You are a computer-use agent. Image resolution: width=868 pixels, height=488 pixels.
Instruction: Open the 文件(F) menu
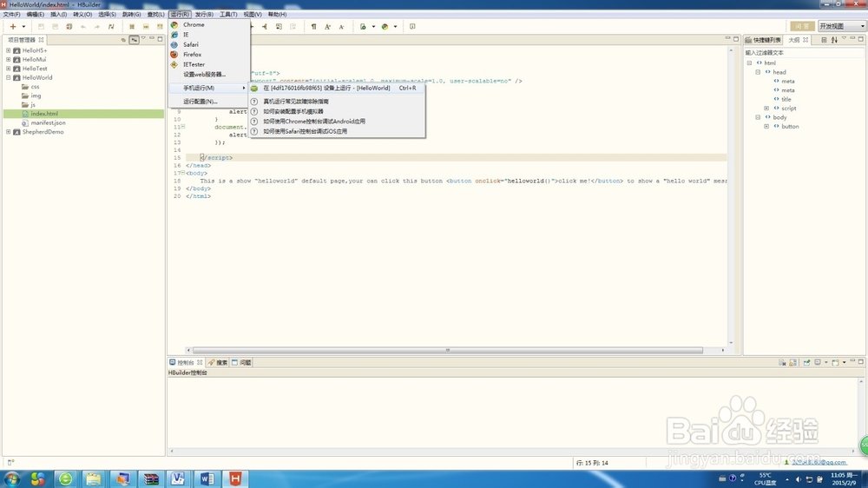tap(11, 15)
